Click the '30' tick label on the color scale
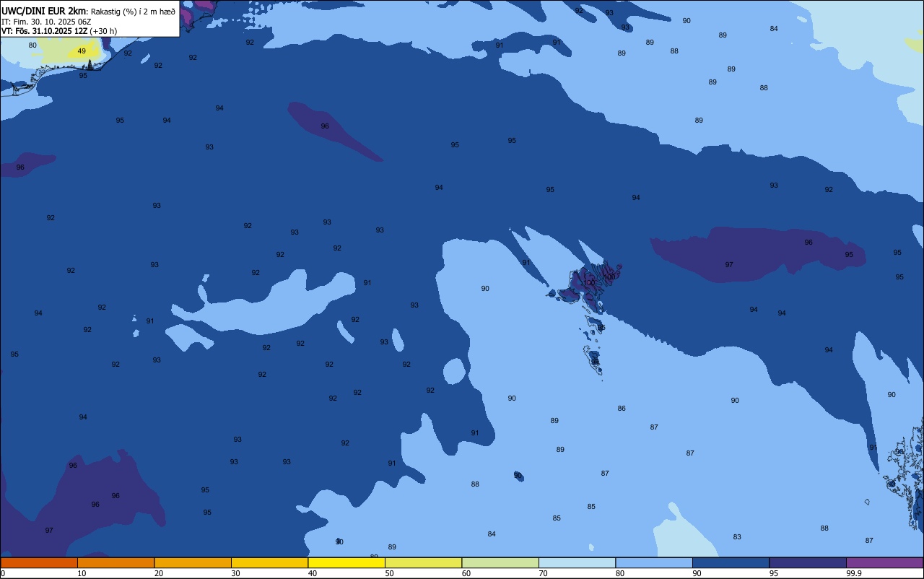Screen dimensions: 924x579 tap(236, 573)
